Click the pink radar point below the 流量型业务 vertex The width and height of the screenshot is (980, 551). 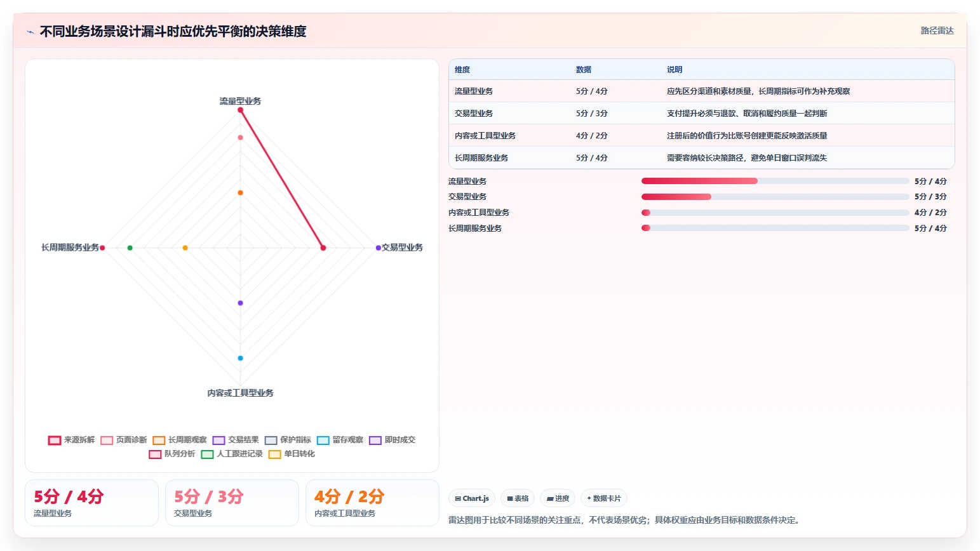tap(240, 137)
